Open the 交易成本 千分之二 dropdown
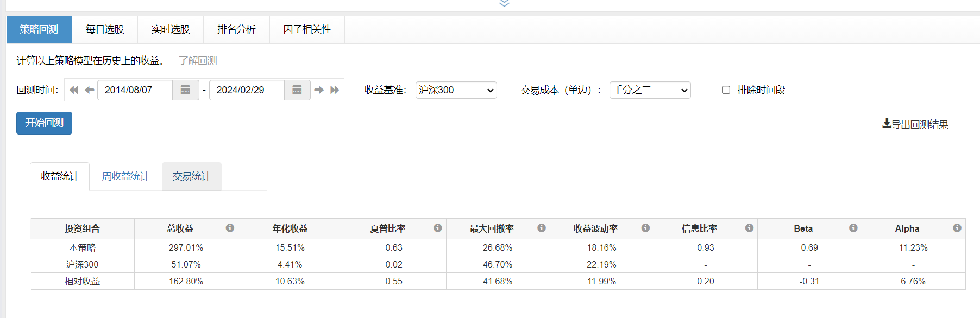Viewport: 980px width, 318px height. (650, 90)
